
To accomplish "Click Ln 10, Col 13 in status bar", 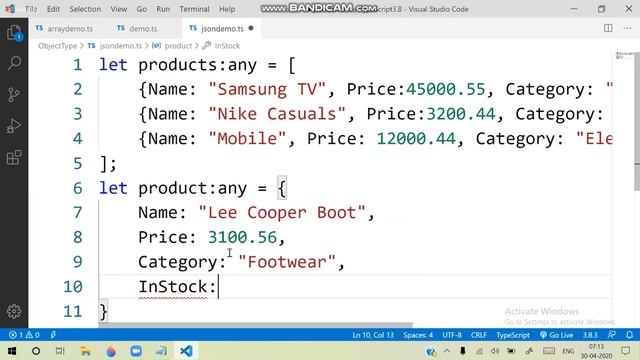I will click(x=373, y=335).
